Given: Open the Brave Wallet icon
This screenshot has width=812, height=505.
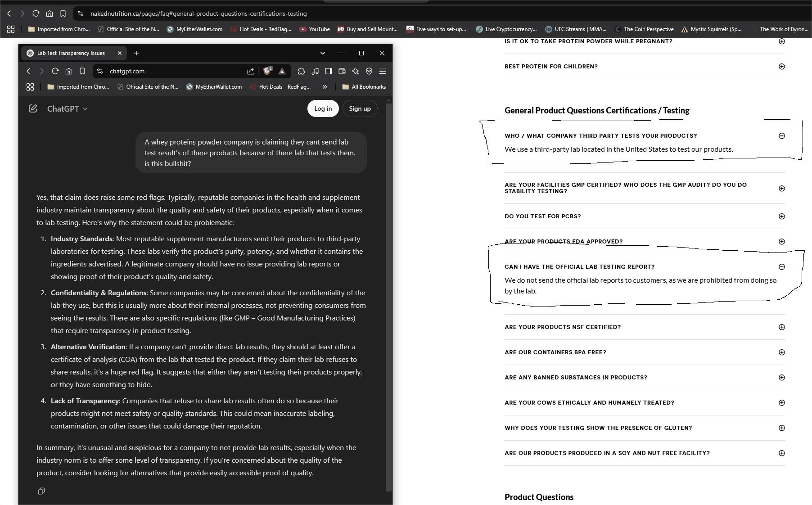Looking at the screenshot, I should [342, 71].
